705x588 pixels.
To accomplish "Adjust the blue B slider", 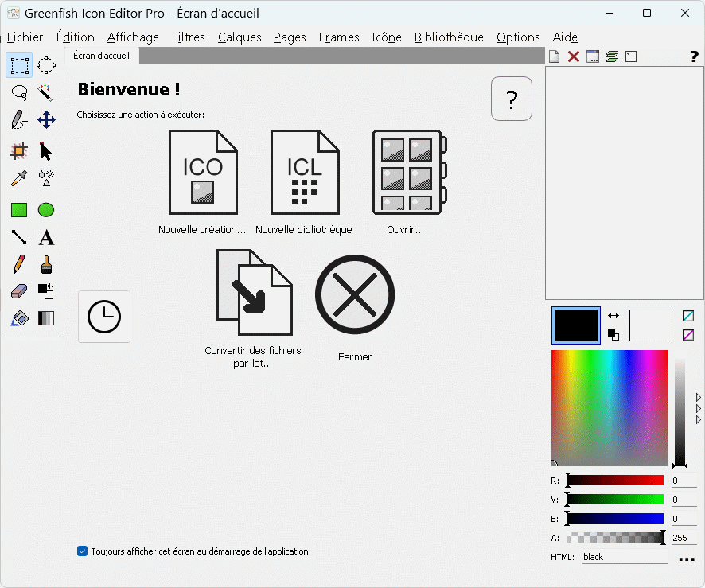I will (x=616, y=518).
